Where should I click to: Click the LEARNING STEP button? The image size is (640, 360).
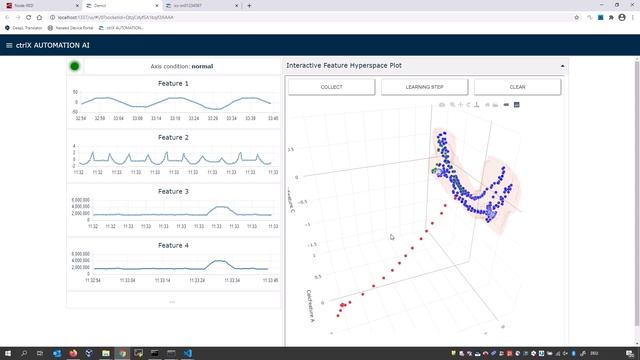(x=424, y=87)
